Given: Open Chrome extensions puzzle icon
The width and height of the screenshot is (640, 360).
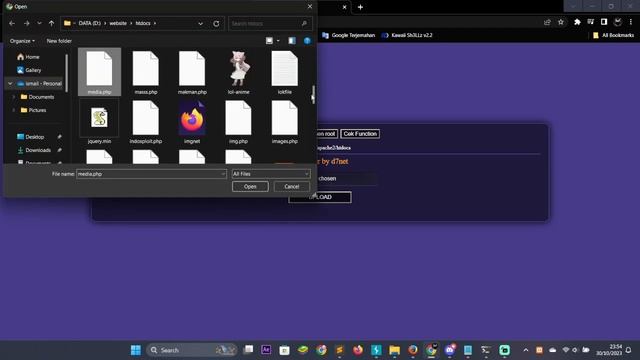Looking at the screenshot, I should (x=577, y=22).
